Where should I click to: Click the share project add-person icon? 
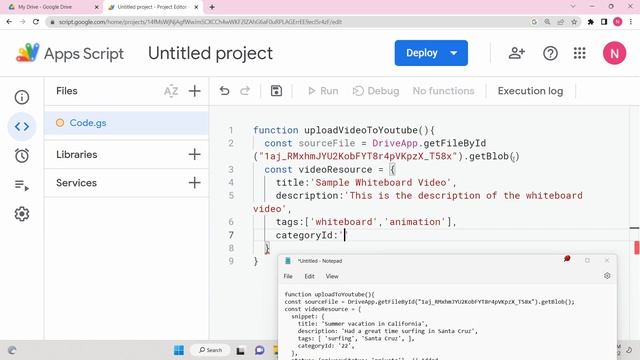tap(516, 53)
